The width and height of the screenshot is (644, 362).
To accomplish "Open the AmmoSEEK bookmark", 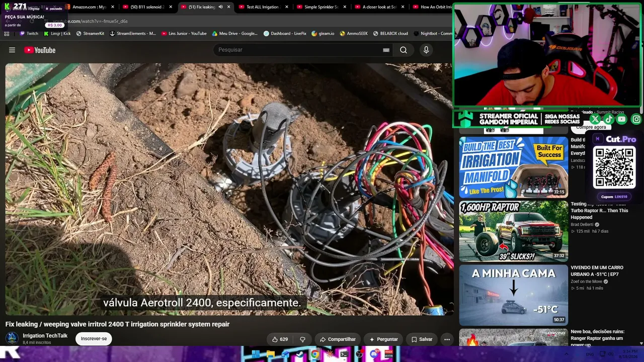I will point(354,34).
